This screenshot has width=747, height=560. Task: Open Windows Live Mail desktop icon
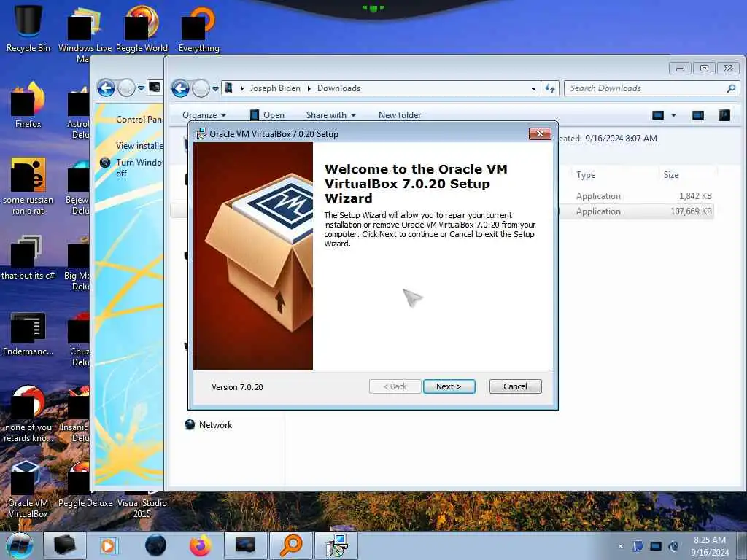[85, 34]
